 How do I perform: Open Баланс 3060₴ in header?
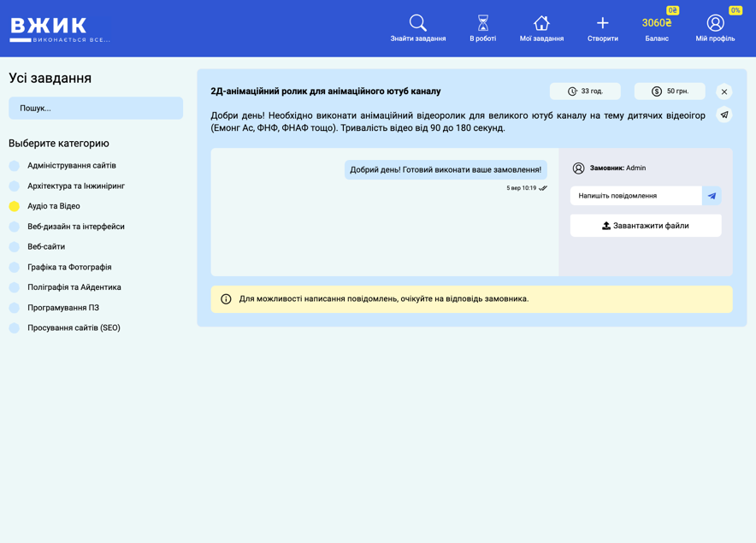[x=657, y=27]
